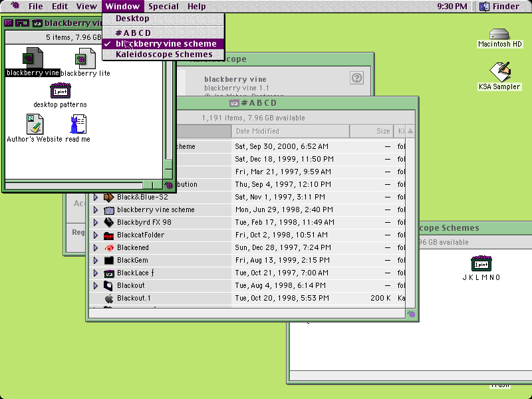Click the # A B C D window resize berry corner
The height and width of the screenshot is (399, 532).
(x=411, y=314)
